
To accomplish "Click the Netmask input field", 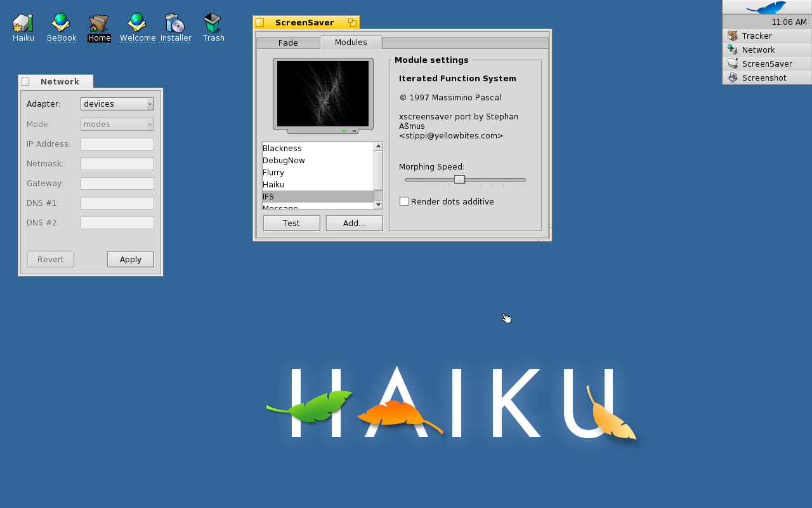I will (x=117, y=164).
